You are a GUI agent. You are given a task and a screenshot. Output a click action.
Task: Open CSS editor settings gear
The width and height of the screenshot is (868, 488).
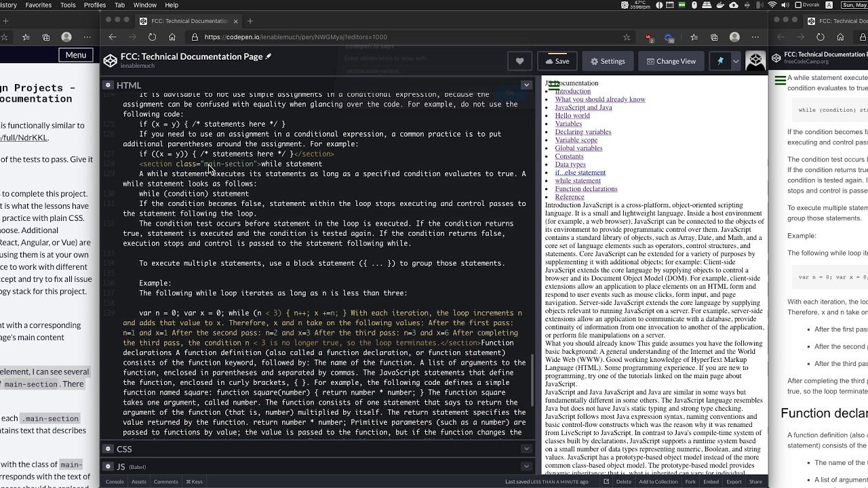(x=108, y=449)
